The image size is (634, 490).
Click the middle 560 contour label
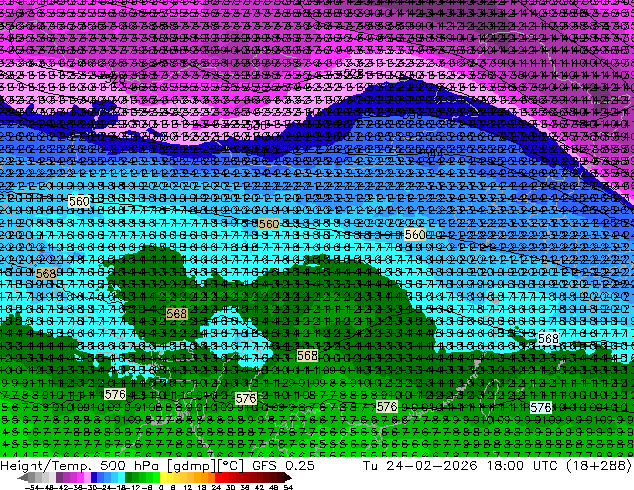point(268,224)
